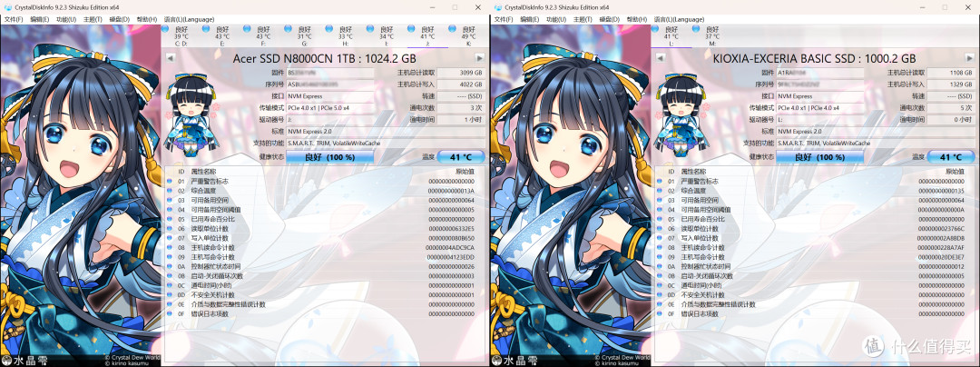The height and width of the screenshot is (367, 980).
Task: Click the status orb of row 0D 不安全关机计数 in the Acer window
Action: tap(170, 295)
